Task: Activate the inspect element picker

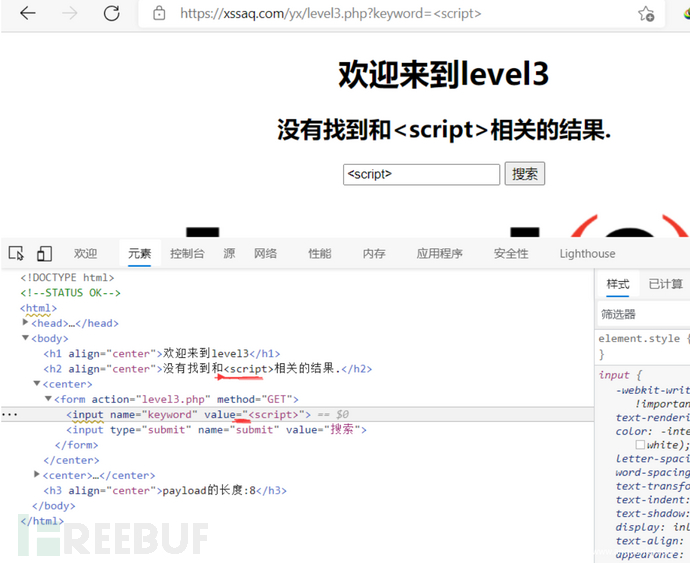Action: pyautogui.click(x=16, y=254)
